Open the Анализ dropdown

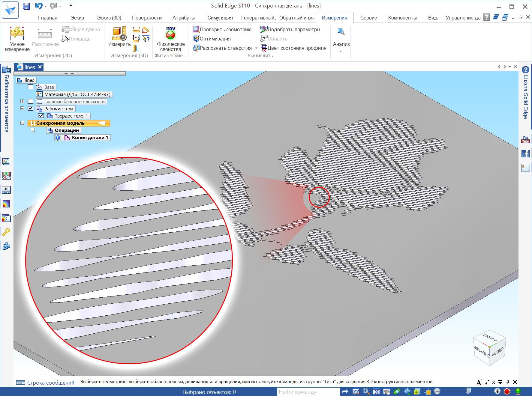(341, 51)
